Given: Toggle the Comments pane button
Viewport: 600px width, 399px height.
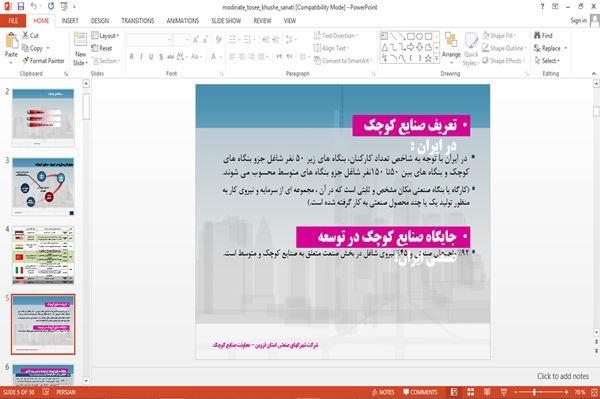Looking at the screenshot, I should coord(420,392).
